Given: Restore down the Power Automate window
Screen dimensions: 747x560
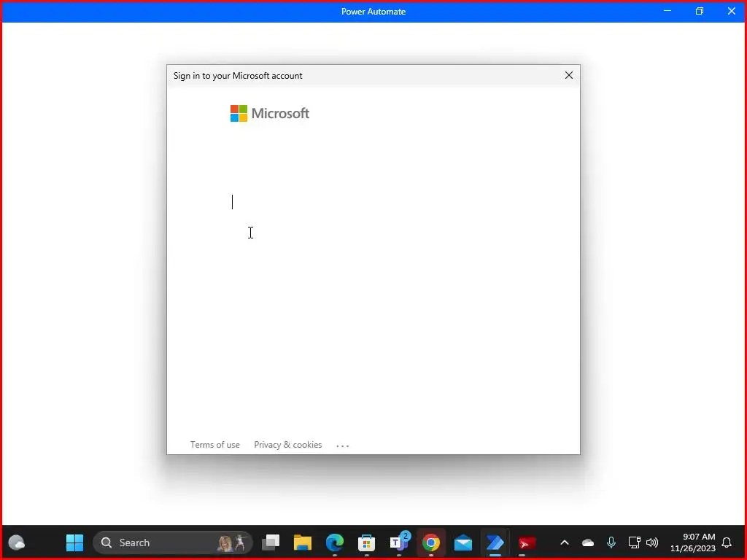Looking at the screenshot, I should 700,11.
